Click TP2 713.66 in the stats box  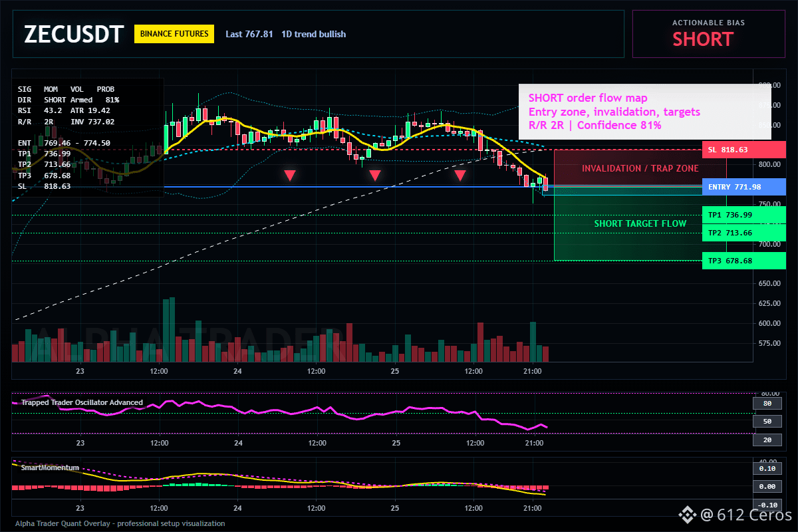point(44,164)
